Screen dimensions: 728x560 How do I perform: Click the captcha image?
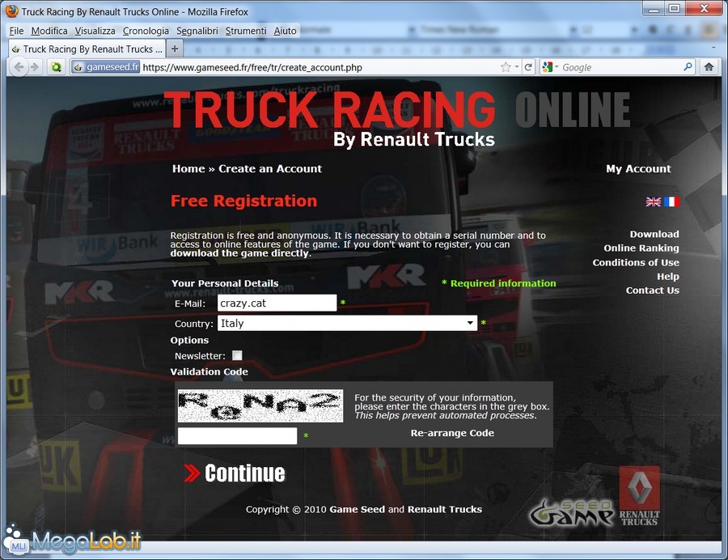pos(260,405)
